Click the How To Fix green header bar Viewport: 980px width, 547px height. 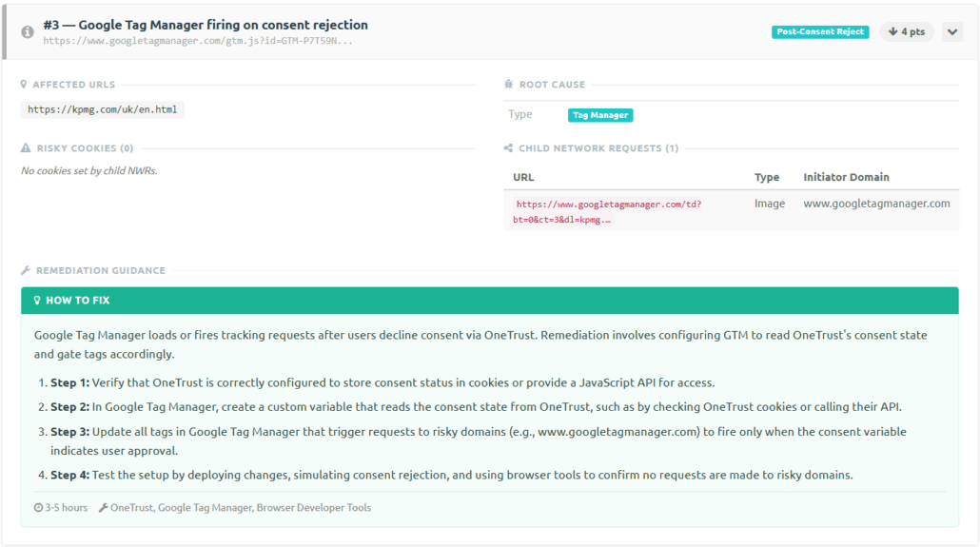tap(489, 301)
